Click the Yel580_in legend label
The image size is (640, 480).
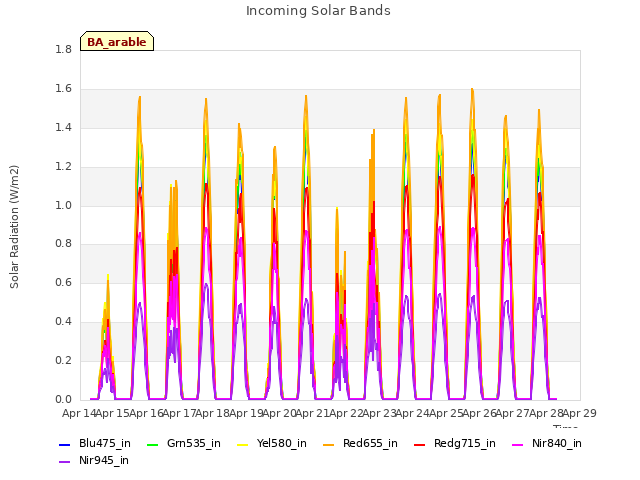click(x=282, y=443)
